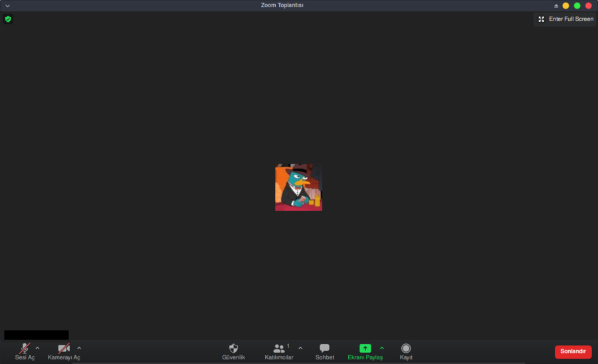View encryption info via green shield icon
The width and height of the screenshot is (598, 364).
click(8, 19)
